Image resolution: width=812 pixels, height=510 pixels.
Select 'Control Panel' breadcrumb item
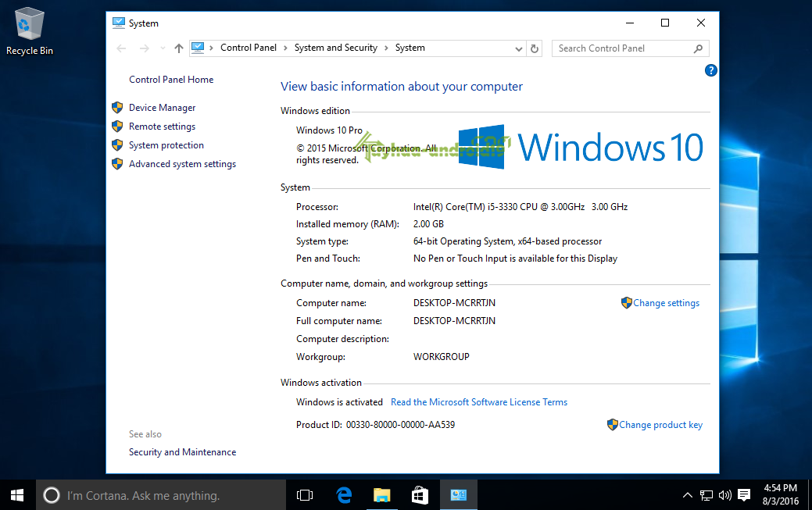(x=249, y=48)
